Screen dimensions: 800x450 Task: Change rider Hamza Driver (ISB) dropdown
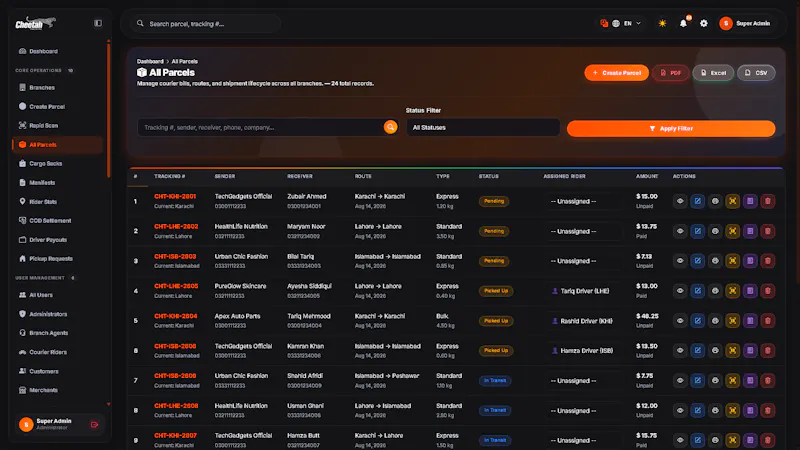584,351
